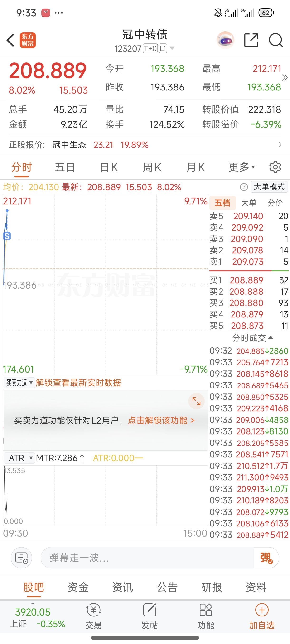Open the robot AI assistant avatar
This screenshot has width=290, height=644.
(x=225, y=40)
